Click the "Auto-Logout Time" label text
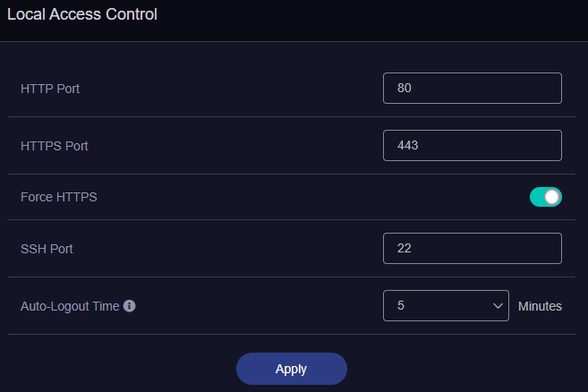Viewport: 588px width, 392px height. pos(69,306)
